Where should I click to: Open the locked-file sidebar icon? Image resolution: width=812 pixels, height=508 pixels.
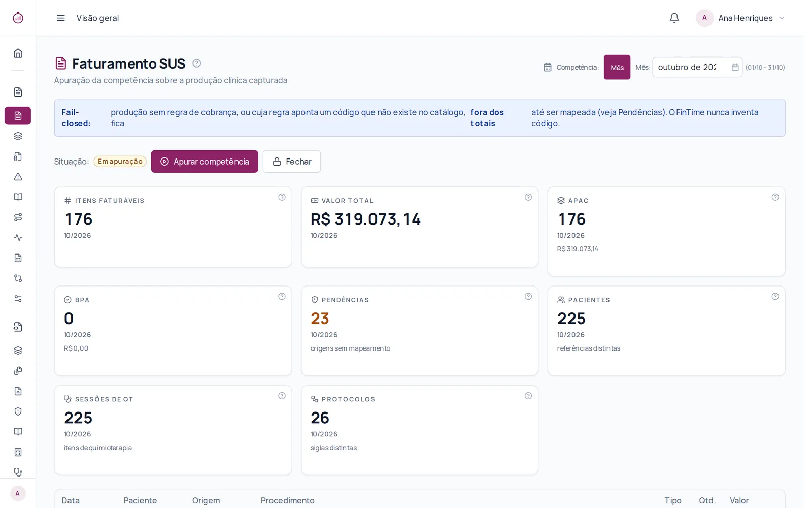coord(18,156)
